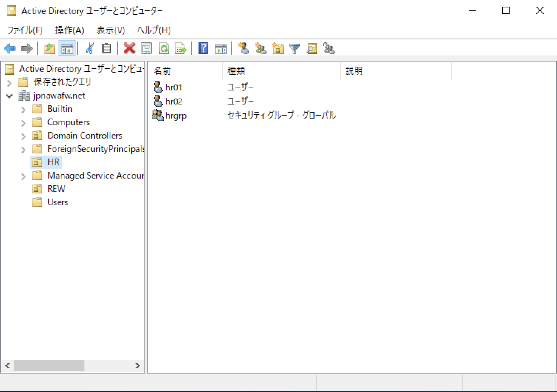Select the 保存されたクエリ tree item

62,82
